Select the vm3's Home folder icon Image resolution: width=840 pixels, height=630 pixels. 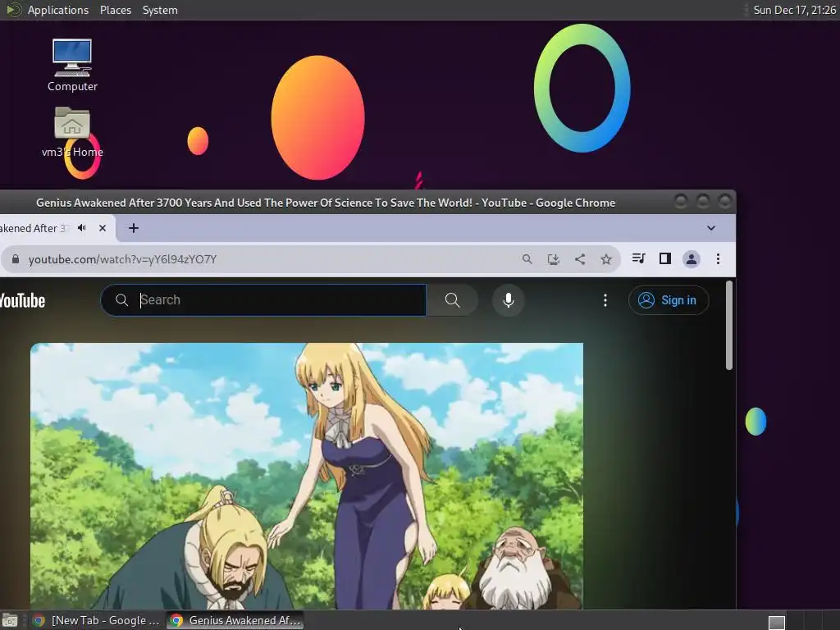tap(72, 132)
